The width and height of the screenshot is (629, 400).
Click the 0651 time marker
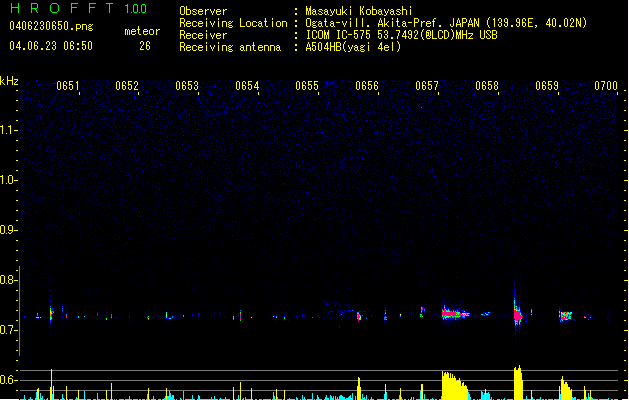pos(67,86)
